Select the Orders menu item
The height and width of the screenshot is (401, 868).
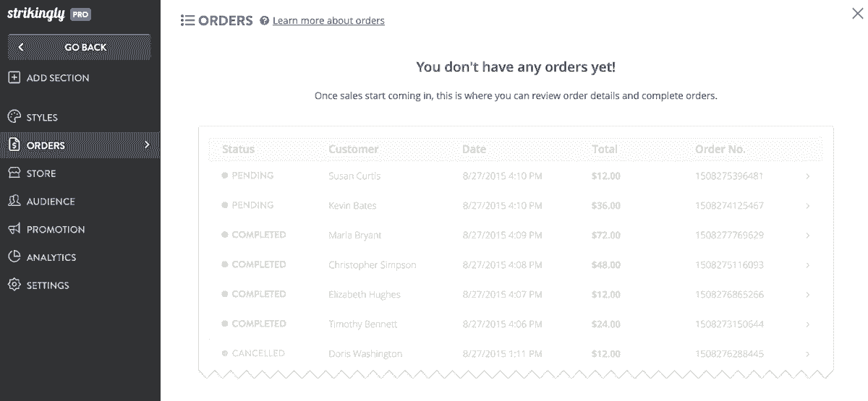click(80, 145)
